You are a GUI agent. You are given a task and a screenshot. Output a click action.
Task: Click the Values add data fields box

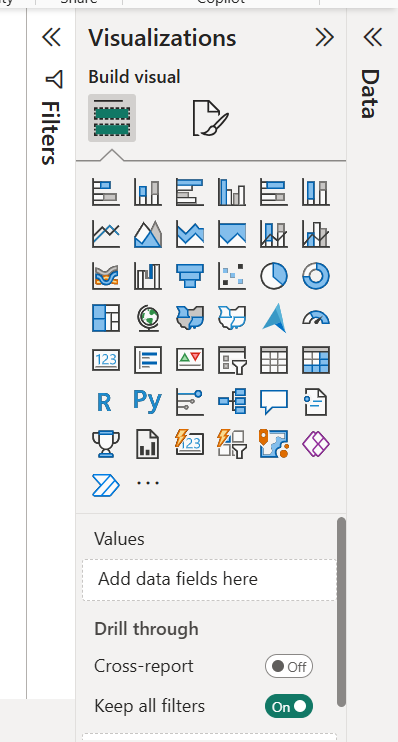pyautogui.click(x=209, y=580)
